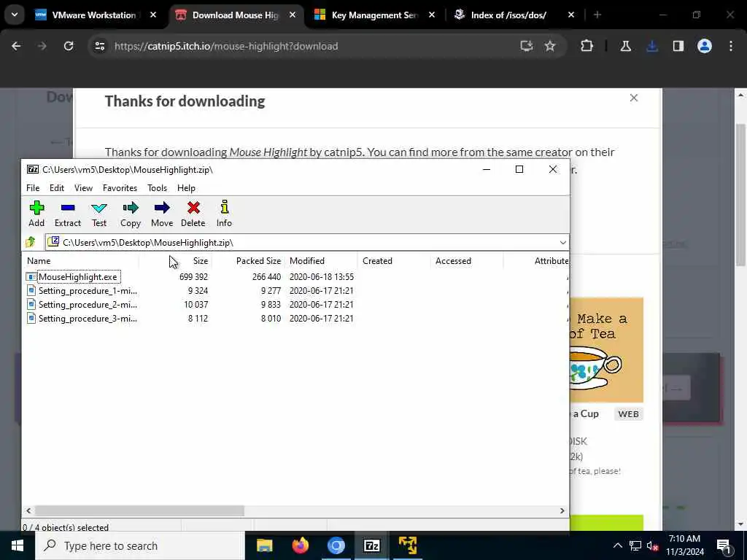Select the Setting_procedure_1 file icon
This screenshot has height=560, width=747.
point(31,290)
